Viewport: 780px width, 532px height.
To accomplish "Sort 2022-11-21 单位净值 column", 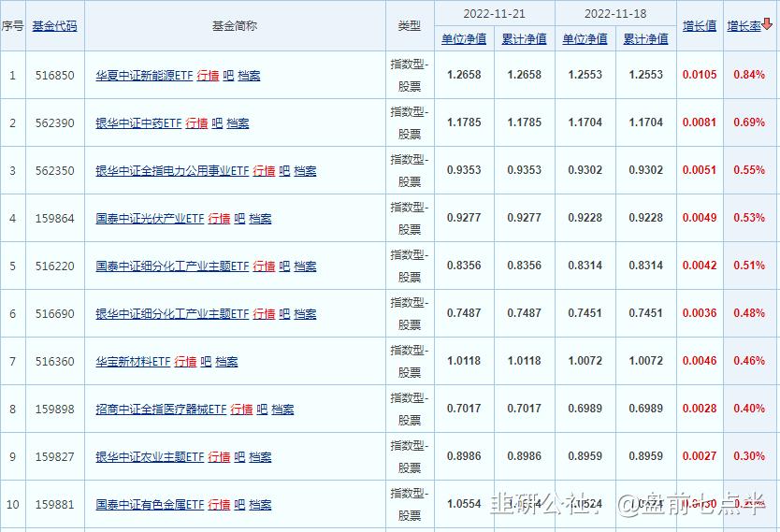I will [464, 38].
